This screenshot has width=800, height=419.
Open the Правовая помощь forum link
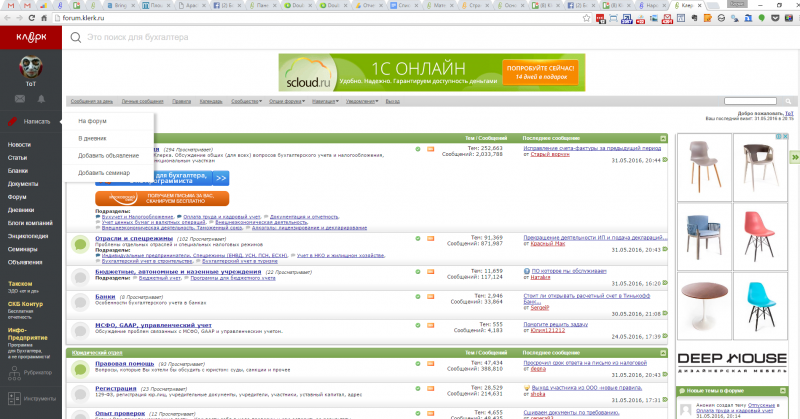(124, 363)
